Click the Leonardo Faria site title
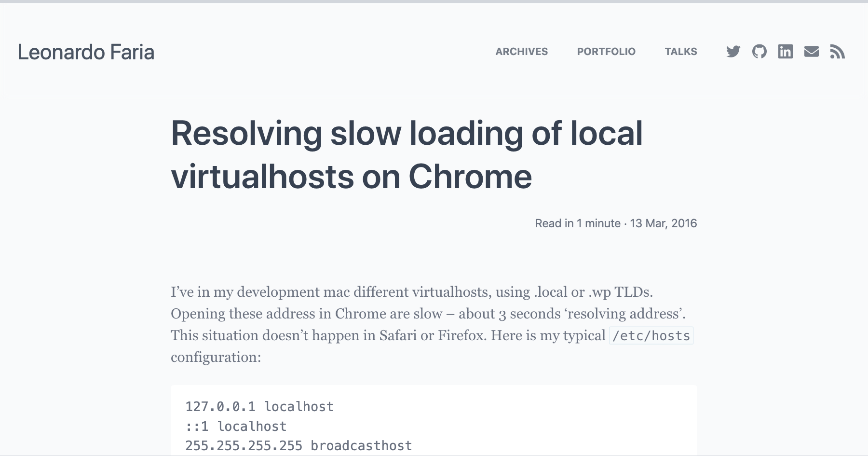Image resolution: width=868 pixels, height=456 pixels. point(86,52)
